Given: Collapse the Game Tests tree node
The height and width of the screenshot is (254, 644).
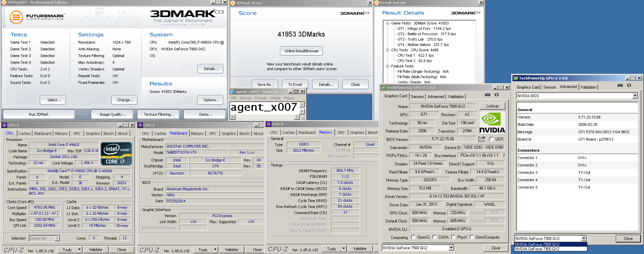Looking at the screenshot, I should [x=387, y=23].
